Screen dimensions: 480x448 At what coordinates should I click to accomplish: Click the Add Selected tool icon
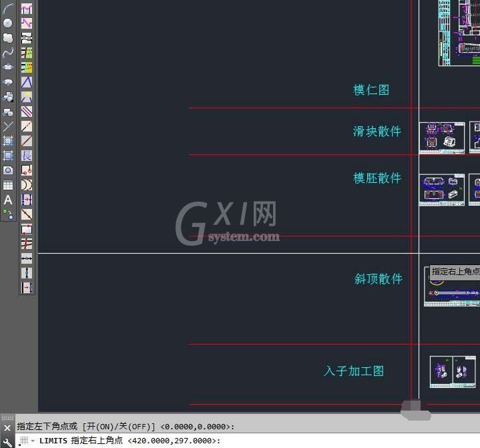8,214
